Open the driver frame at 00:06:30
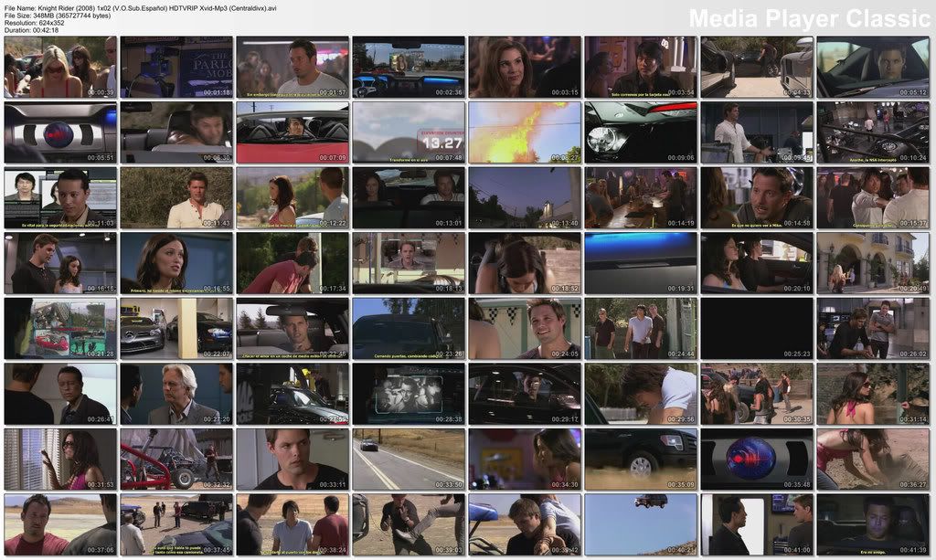 (x=176, y=132)
